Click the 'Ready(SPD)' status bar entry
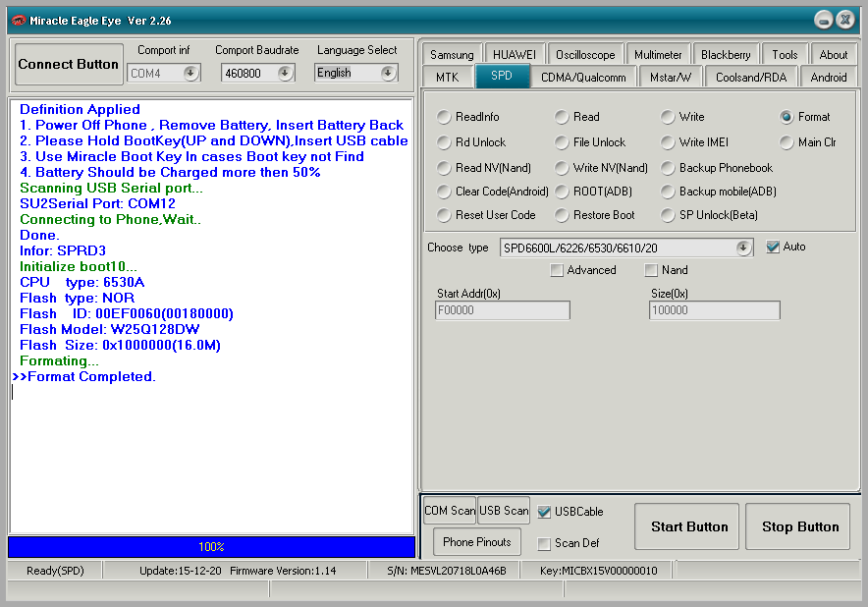Viewport: 868px width, 607px height. pos(55,571)
